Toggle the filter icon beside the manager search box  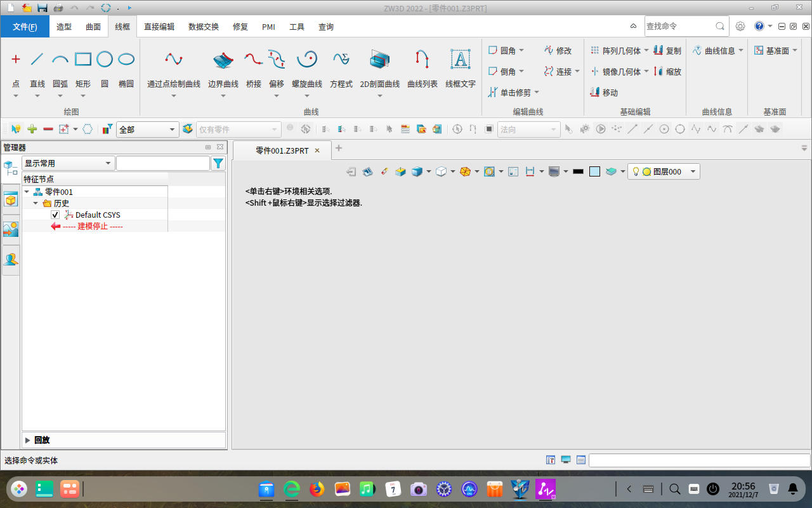pyautogui.click(x=218, y=163)
